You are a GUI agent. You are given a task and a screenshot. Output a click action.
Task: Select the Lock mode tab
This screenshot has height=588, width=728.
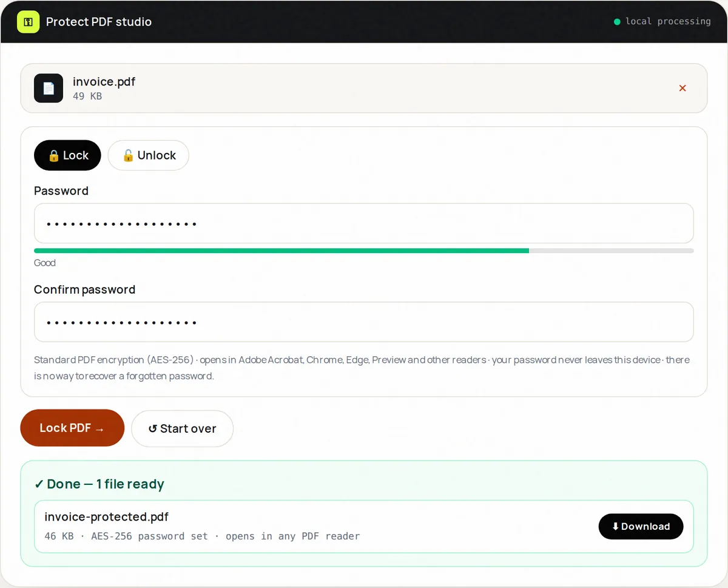67,155
